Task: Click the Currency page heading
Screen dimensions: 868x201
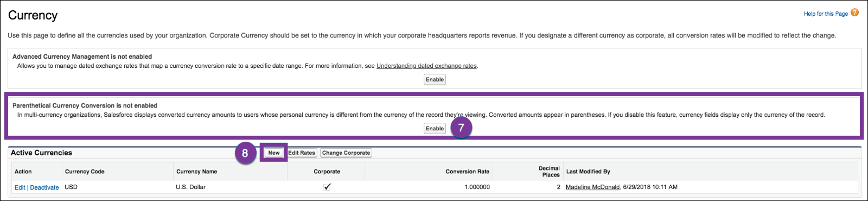Action: (x=33, y=15)
